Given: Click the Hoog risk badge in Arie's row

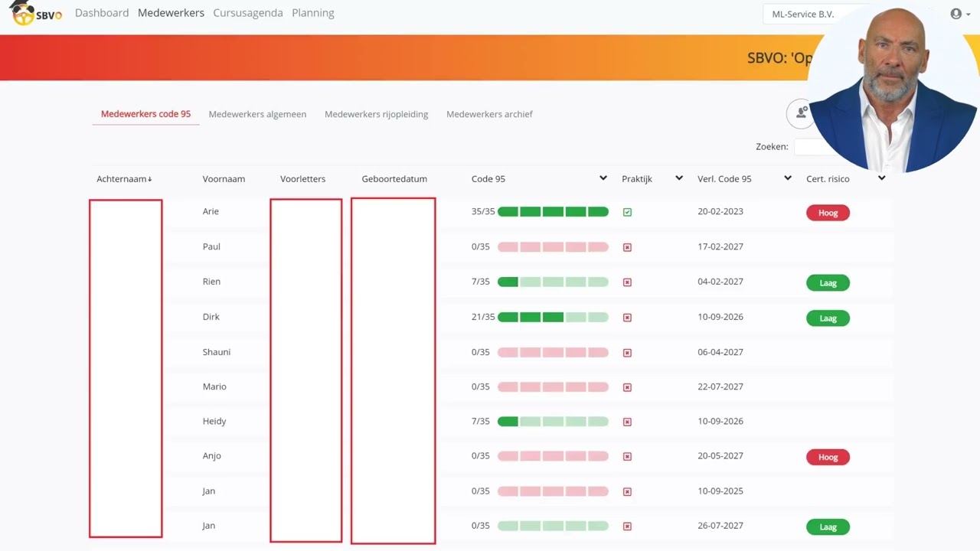Looking at the screenshot, I should [x=828, y=213].
